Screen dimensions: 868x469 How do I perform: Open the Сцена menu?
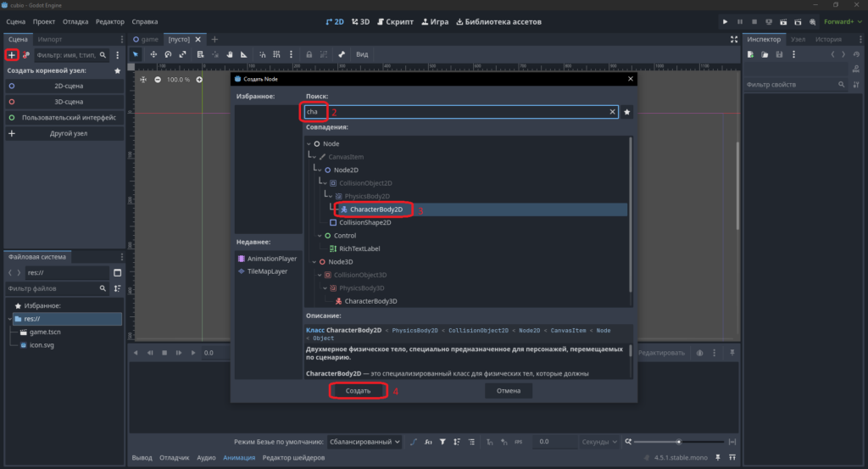[x=15, y=21]
